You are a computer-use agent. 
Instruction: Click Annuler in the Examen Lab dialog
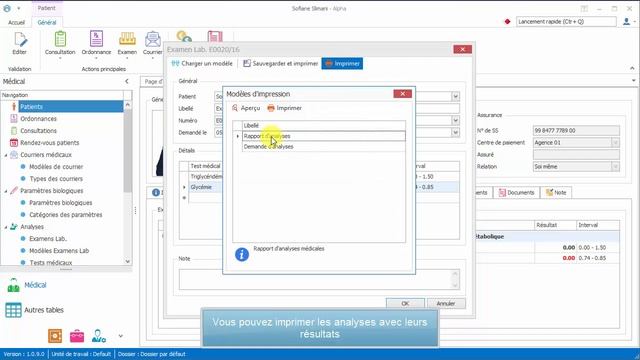pos(446,303)
